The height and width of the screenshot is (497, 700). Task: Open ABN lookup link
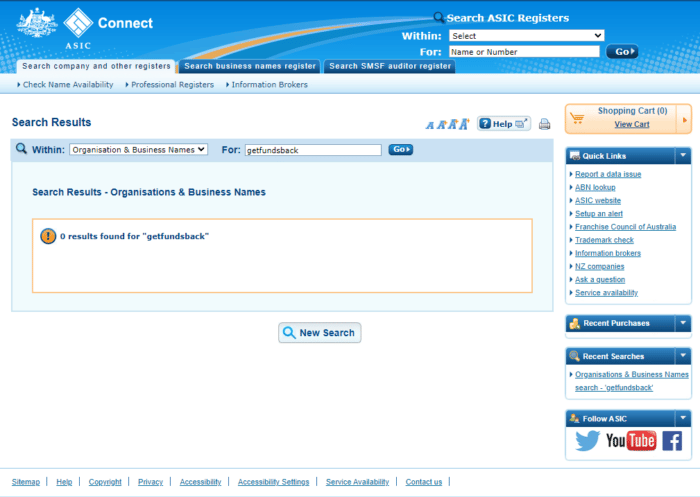[595, 187]
